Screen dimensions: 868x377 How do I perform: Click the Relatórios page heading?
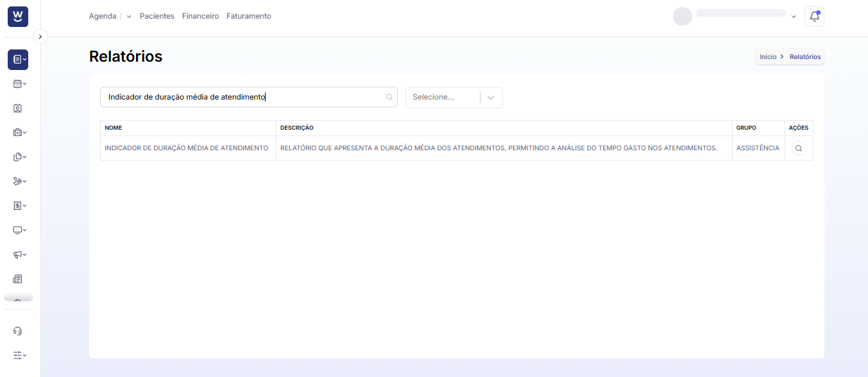(x=126, y=57)
